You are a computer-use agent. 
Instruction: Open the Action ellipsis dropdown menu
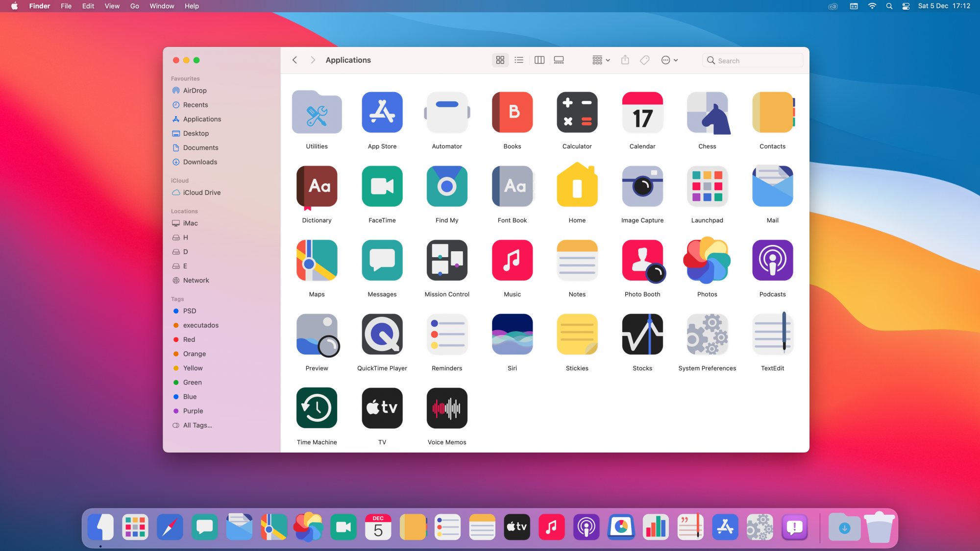click(x=669, y=60)
